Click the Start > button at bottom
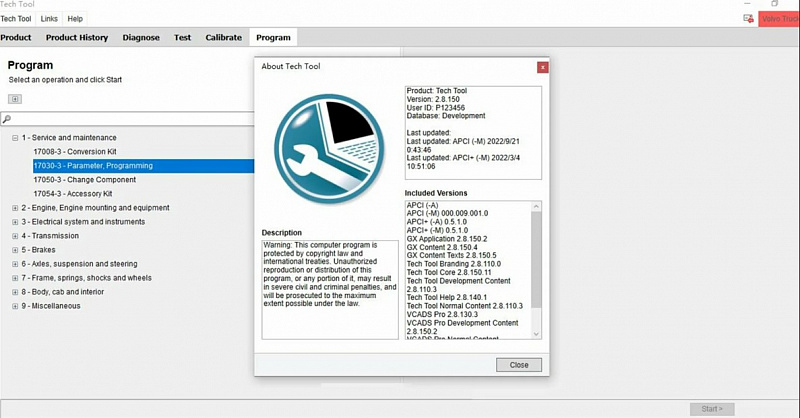 [x=712, y=409]
